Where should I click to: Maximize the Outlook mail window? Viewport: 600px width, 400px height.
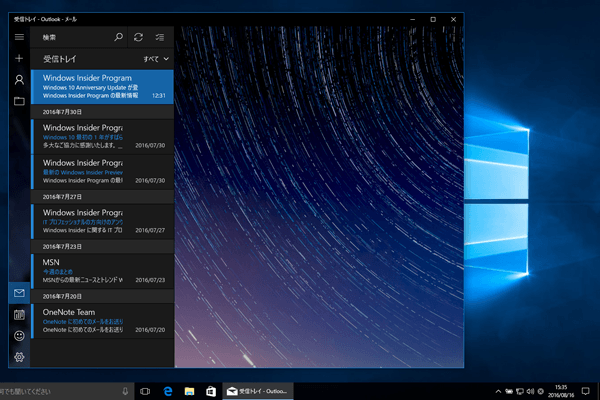[433, 19]
